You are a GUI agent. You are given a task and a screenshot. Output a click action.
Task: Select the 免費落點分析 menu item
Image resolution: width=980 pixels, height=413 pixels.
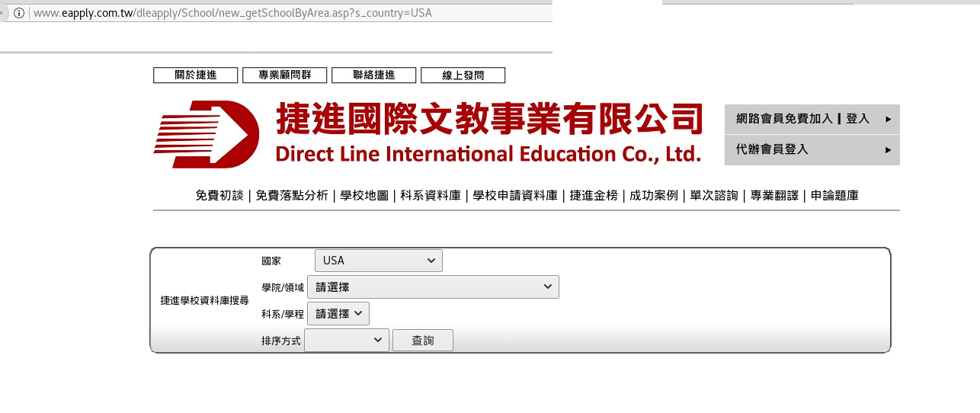coord(292,196)
